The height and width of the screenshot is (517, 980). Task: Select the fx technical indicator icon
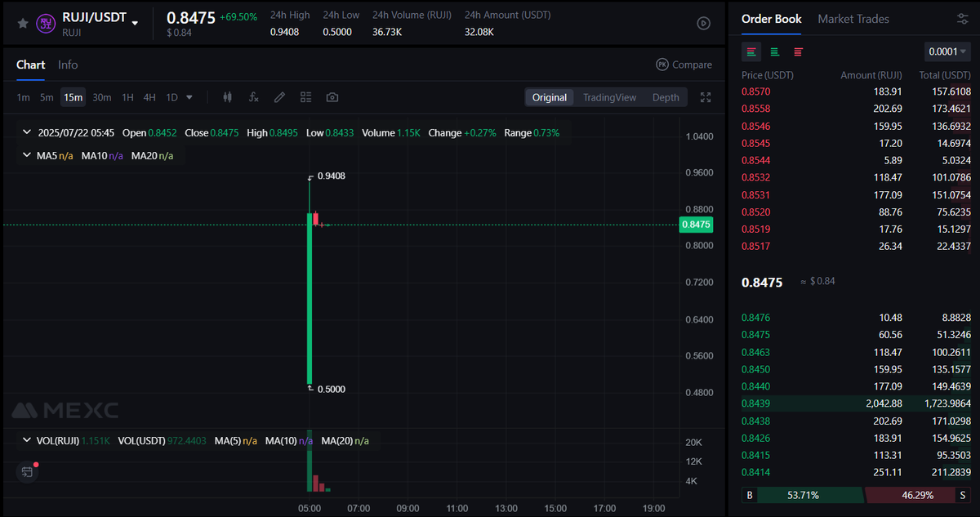[x=253, y=97]
